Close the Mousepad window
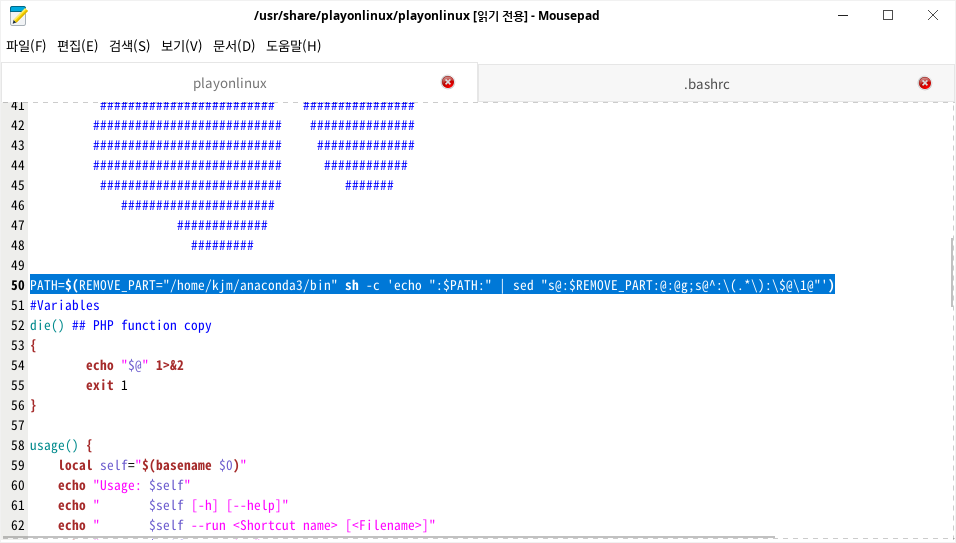956x543 pixels. [933, 16]
